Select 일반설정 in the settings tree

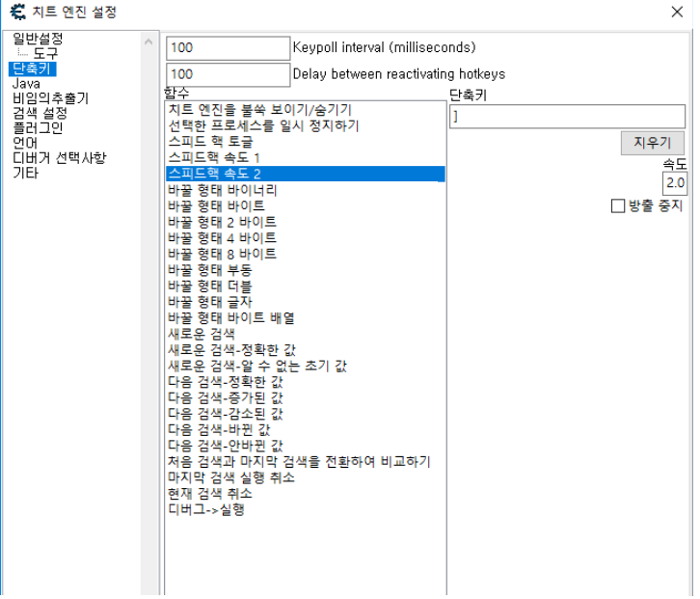click(x=38, y=39)
